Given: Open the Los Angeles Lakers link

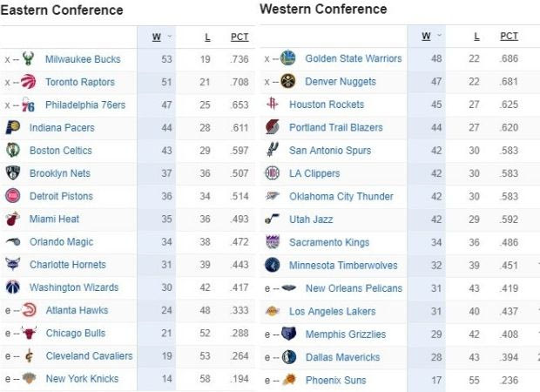Looking at the screenshot, I should coord(332,311).
